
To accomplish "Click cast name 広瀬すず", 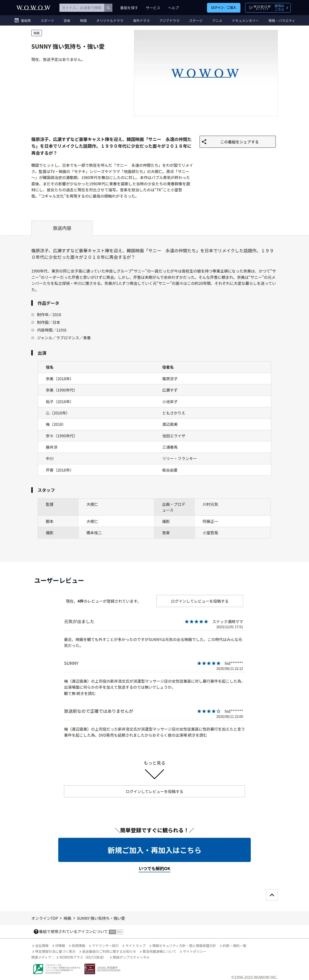I will (169, 390).
